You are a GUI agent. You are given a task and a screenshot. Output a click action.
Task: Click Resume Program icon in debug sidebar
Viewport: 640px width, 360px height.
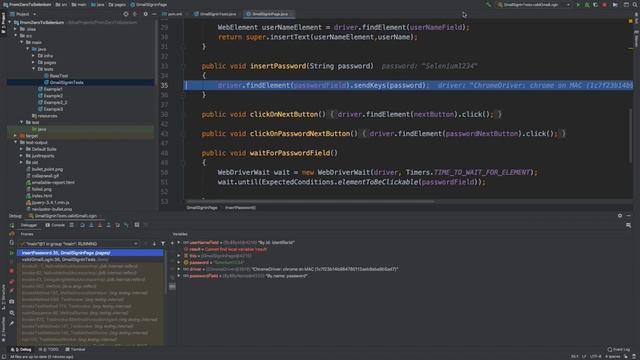(12, 253)
